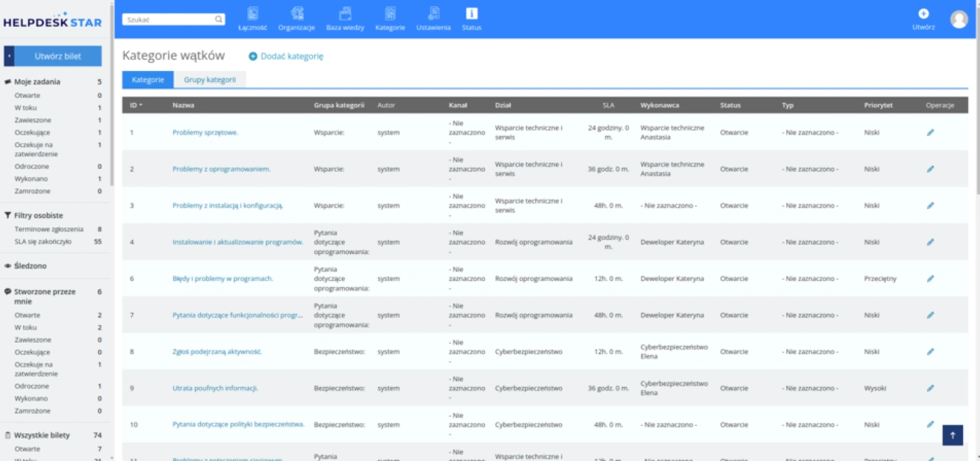Click the back-to-top arrow button

[x=953, y=435]
